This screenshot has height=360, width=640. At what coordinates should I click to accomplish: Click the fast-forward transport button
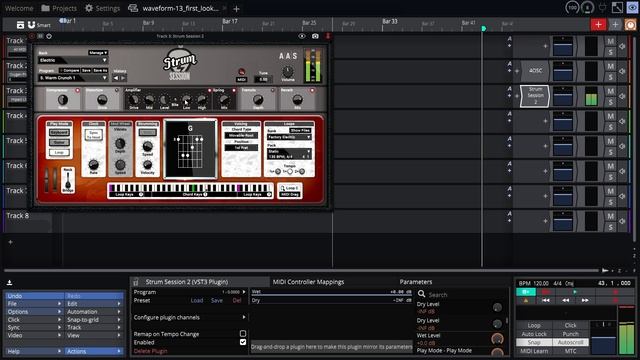point(585,300)
